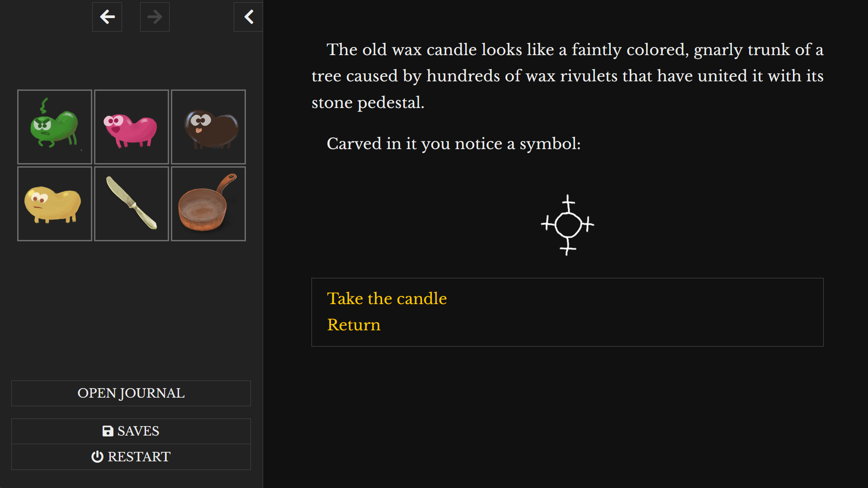868x488 pixels.
Task: Go forward with the right arrow
Action: (x=155, y=17)
